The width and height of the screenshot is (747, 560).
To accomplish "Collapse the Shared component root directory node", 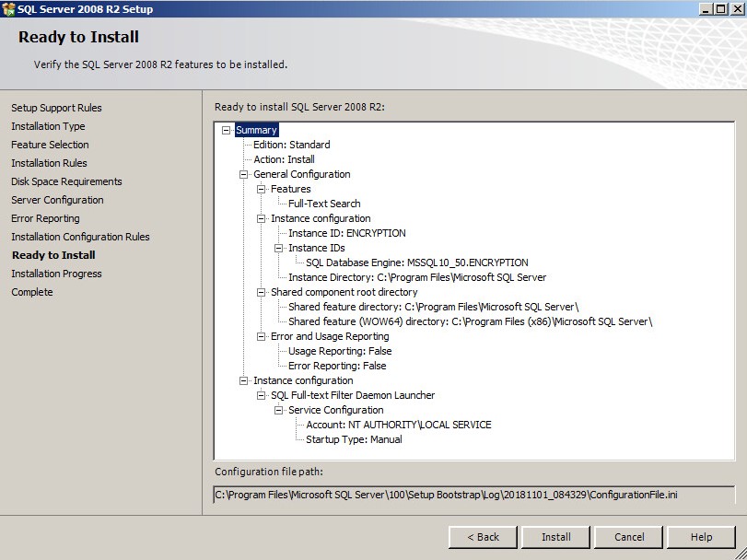I will pos(261,292).
